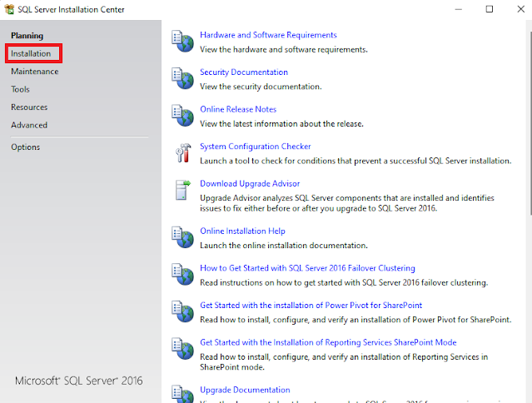This screenshot has height=403, width=532.
Task: Select Advanced in the left navigation
Action: coord(29,125)
